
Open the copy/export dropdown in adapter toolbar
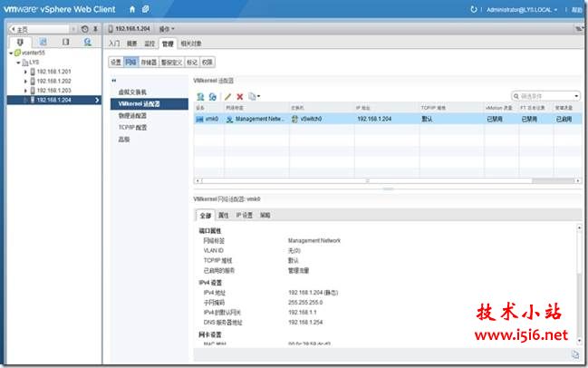point(255,97)
